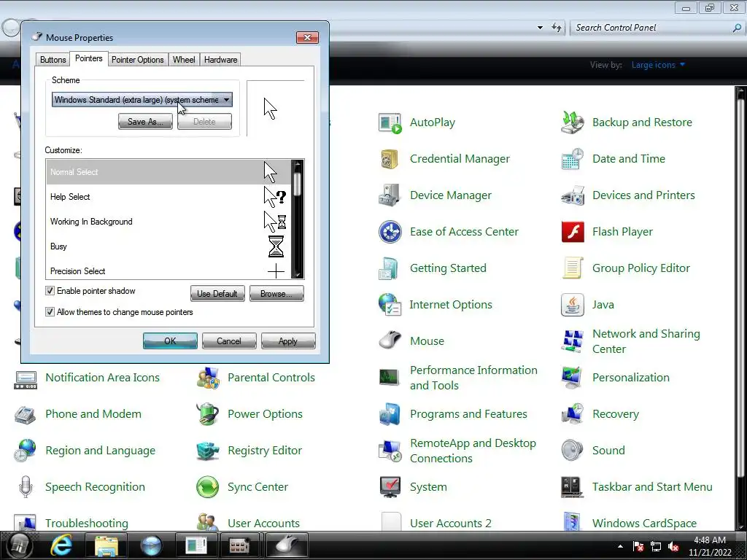Viewport: 747px width, 560px height.
Task: Show hidden system tray icons
Action: coord(620,546)
